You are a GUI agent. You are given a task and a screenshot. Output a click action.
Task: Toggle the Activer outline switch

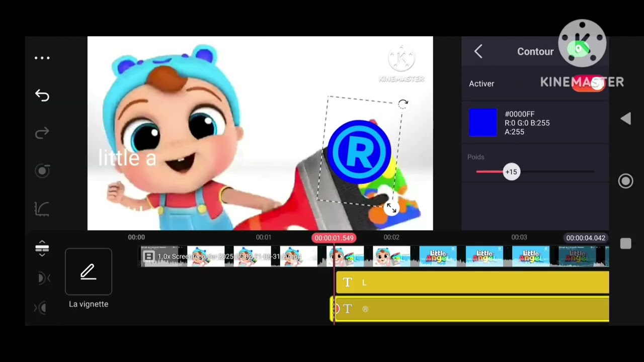589,84
